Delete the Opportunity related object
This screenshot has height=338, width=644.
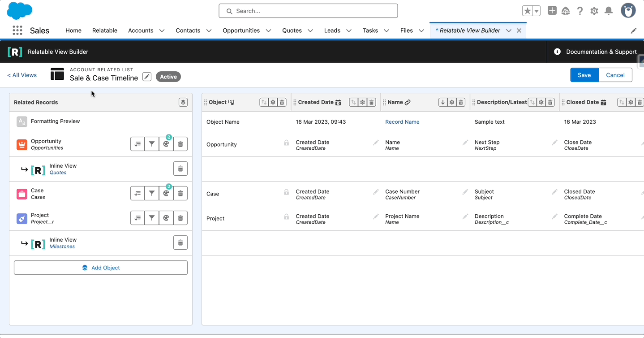coord(180,144)
